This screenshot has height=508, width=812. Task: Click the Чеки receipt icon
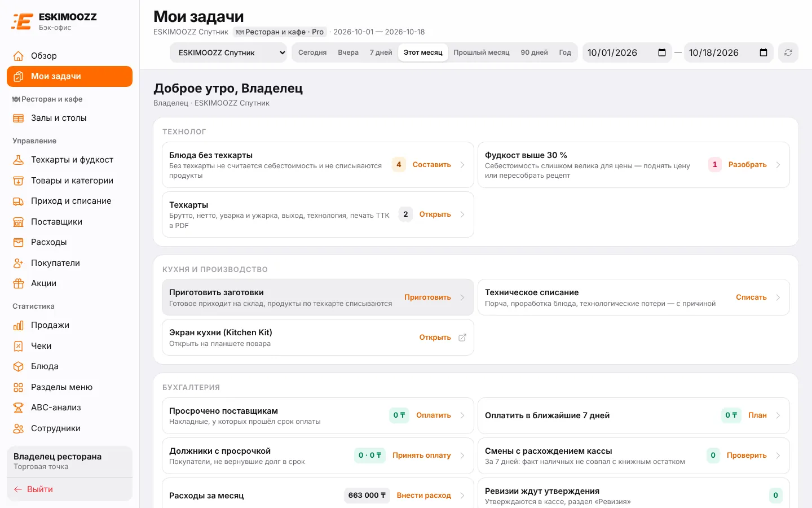click(x=19, y=346)
